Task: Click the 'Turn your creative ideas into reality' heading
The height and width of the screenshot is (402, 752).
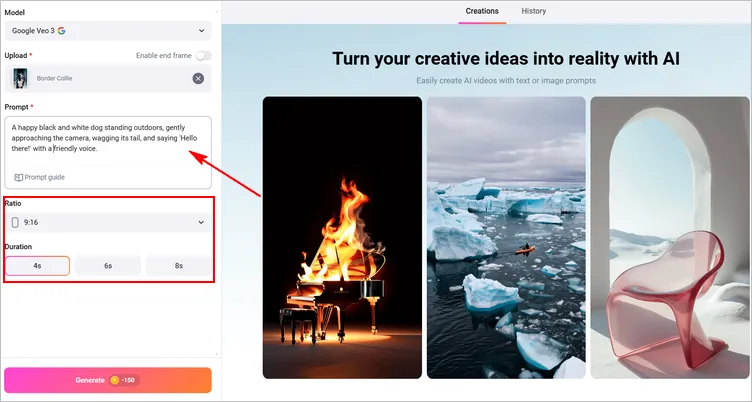Action: [506, 59]
